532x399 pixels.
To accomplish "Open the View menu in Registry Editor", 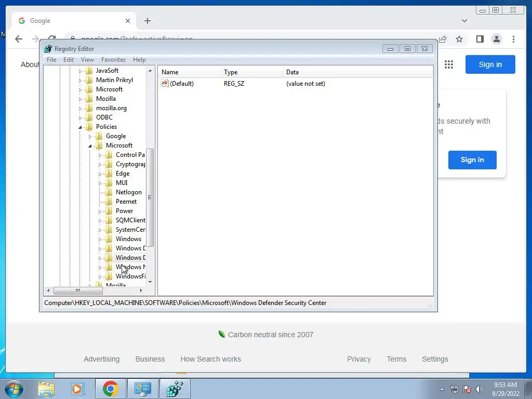I will (87, 60).
